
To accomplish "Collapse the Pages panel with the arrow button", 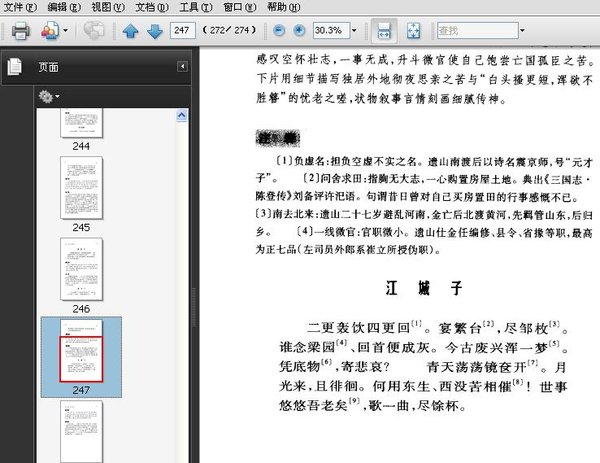I will click(x=182, y=67).
